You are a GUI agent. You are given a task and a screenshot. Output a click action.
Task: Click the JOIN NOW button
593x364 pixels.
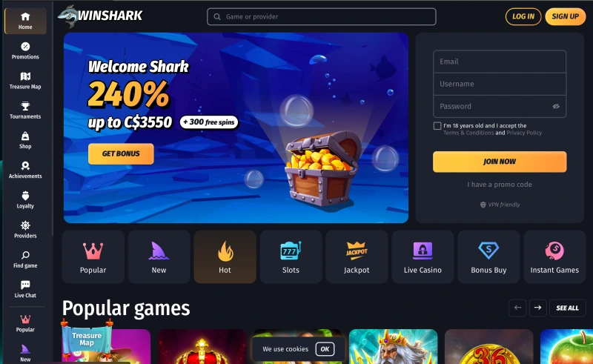point(500,162)
